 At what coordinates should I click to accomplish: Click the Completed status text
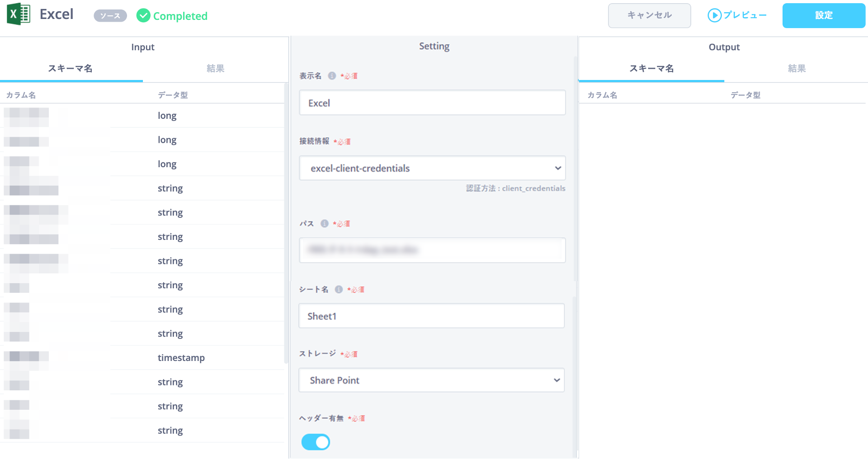[180, 16]
